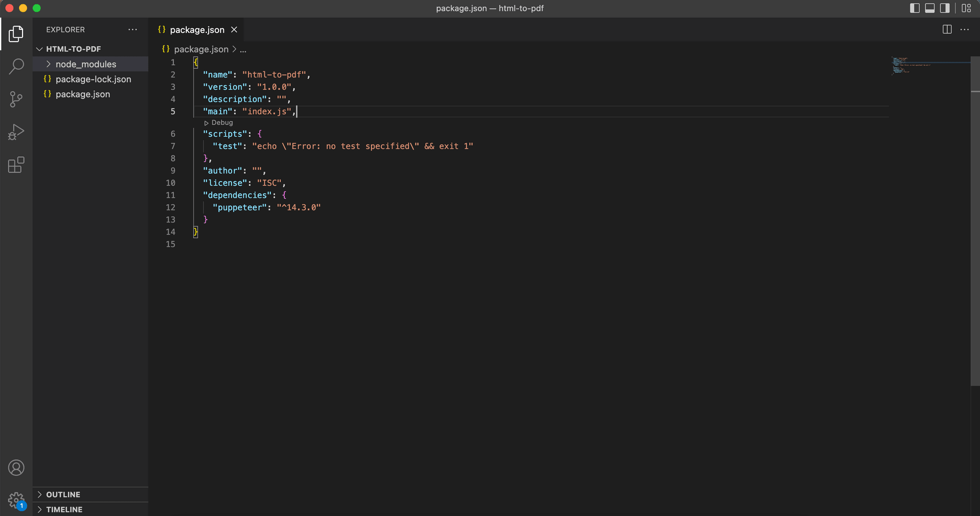Screen dimensions: 980x516
Task: Split the editor to the right
Action: coord(947,29)
